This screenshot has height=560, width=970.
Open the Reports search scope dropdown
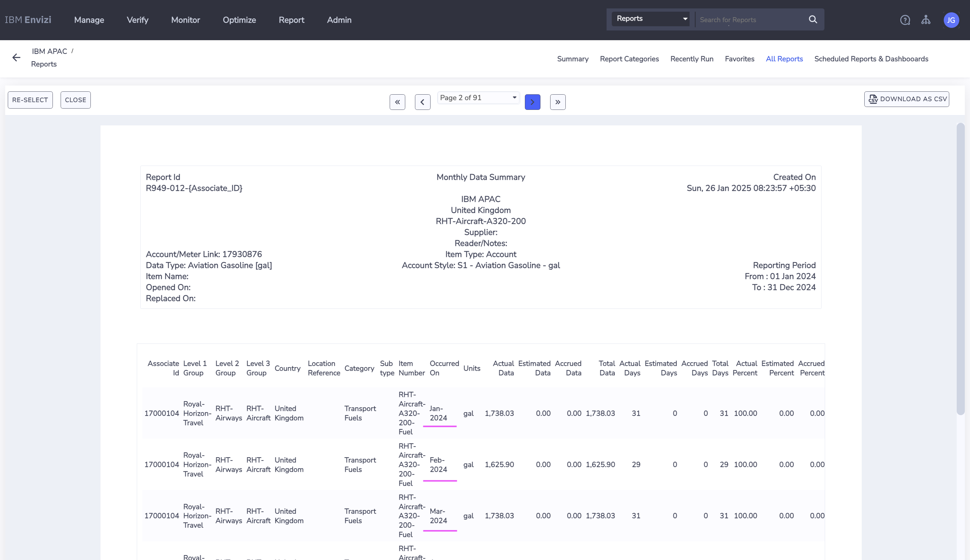651,19
